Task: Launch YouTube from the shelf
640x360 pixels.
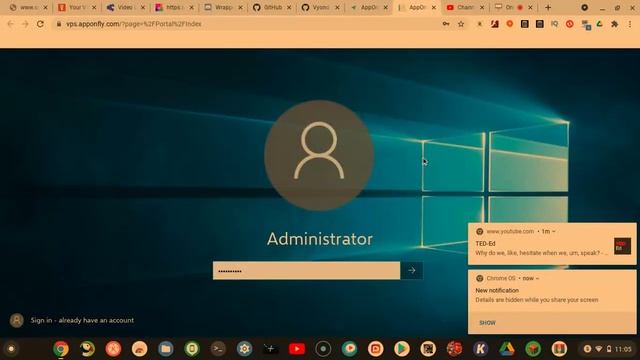Action: point(297,349)
